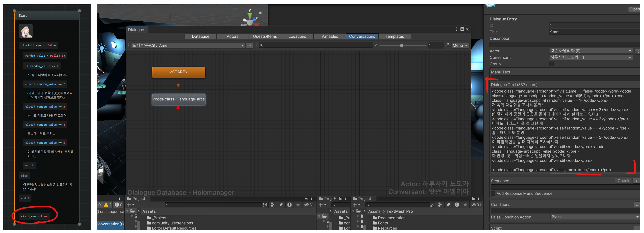Click the plus button beside Sequence Check

click(x=637, y=181)
